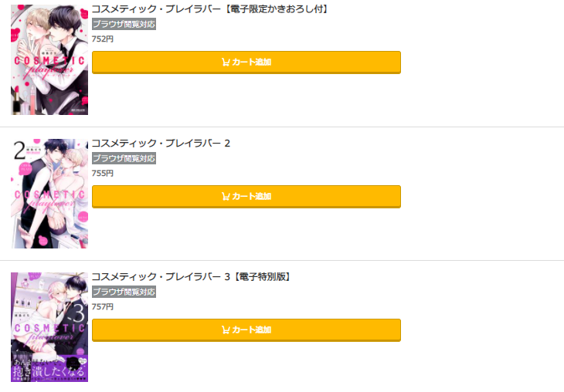Image resolution: width=564 pixels, height=392 pixels.
Task: Open the volume 2 cover thumbnail
Action: [x=49, y=194]
